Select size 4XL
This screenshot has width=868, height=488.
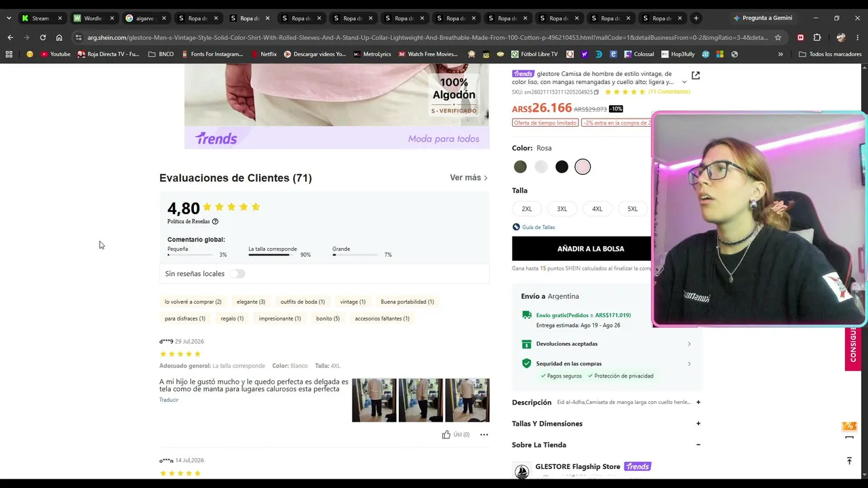(x=597, y=209)
